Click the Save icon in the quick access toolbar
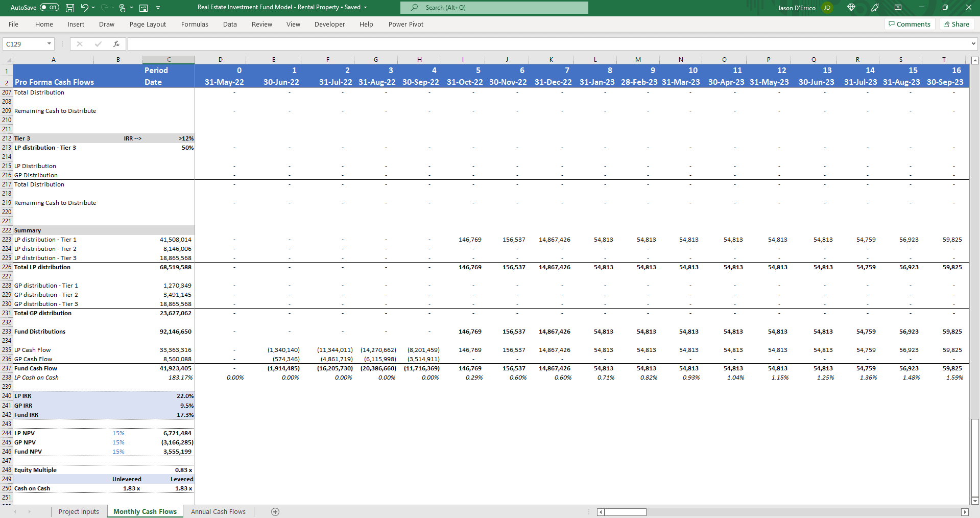The width and height of the screenshot is (980, 518). point(70,8)
